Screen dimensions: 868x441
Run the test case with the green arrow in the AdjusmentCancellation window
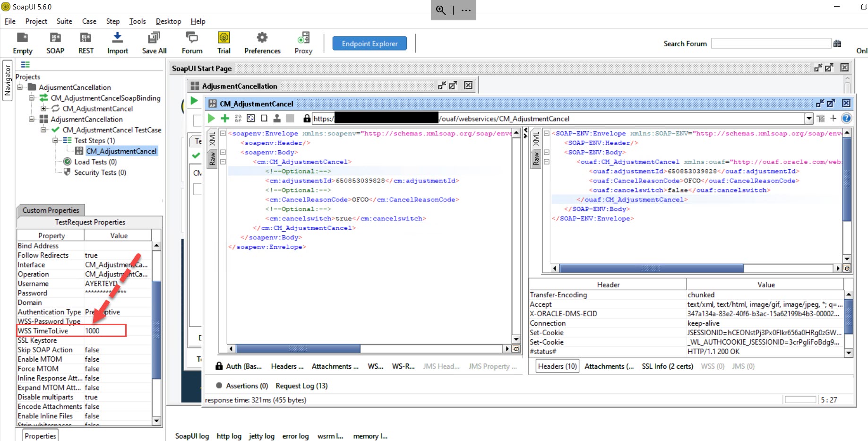point(194,101)
